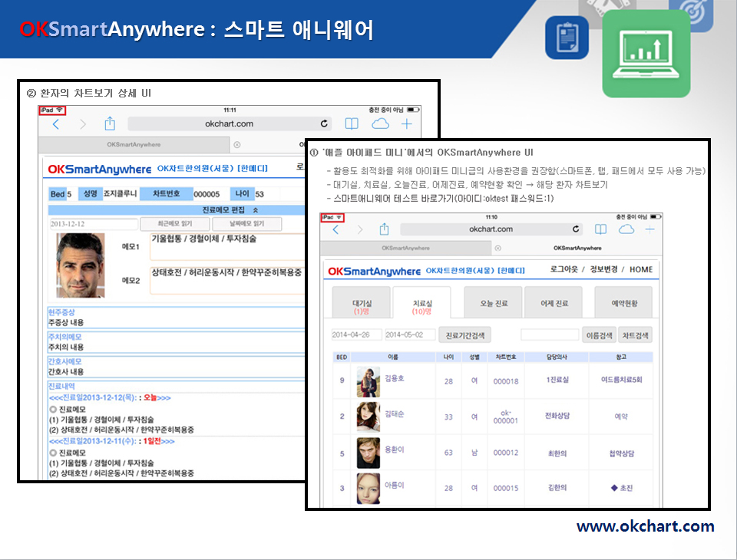The image size is (737, 560).
Task: Open the 예약현황 tab
Action: pos(623,302)
